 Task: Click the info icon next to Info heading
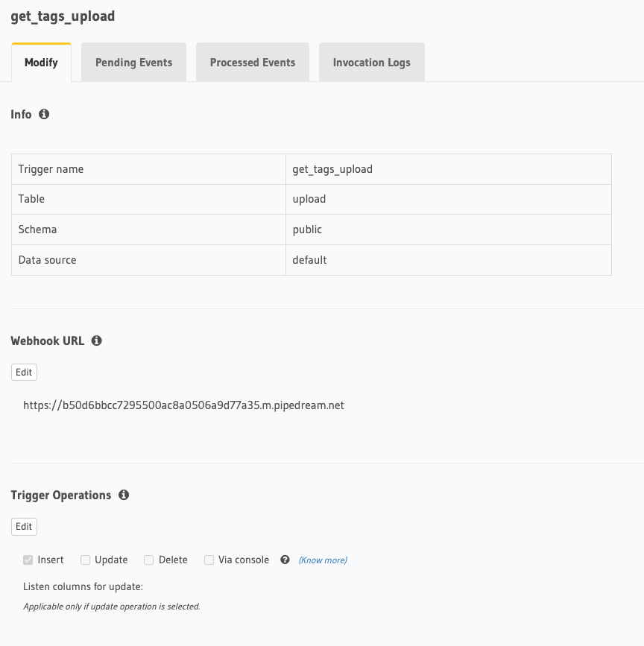[44, 114]
